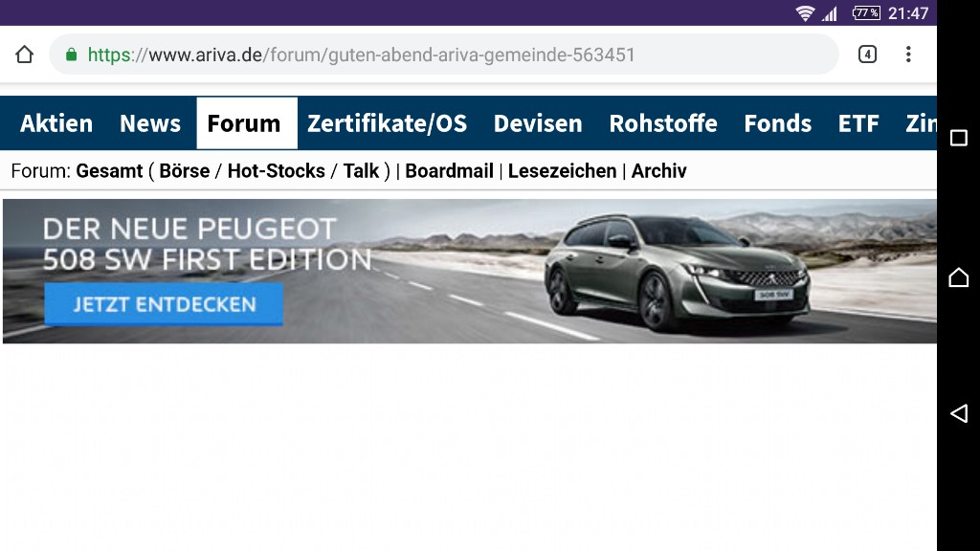Open Chrome's three-dot overflow menu
This screenshot has width=980, height=551.
908,55
